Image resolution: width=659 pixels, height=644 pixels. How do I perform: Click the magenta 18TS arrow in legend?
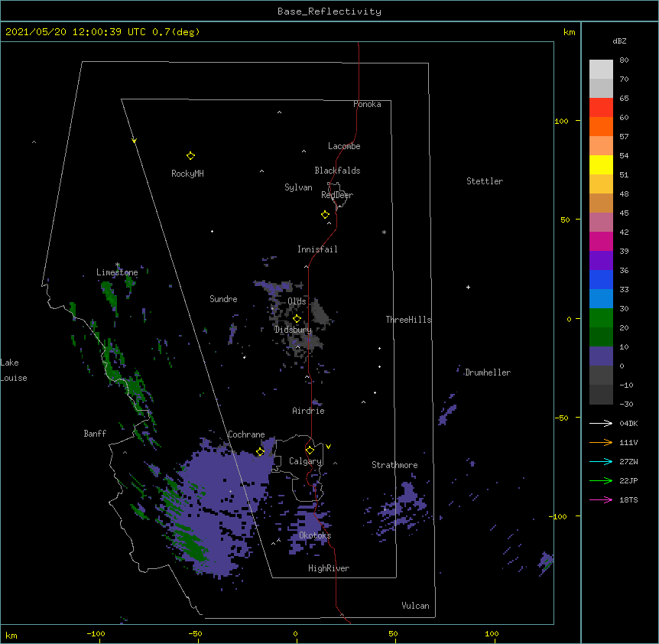(x=601, y=499)
